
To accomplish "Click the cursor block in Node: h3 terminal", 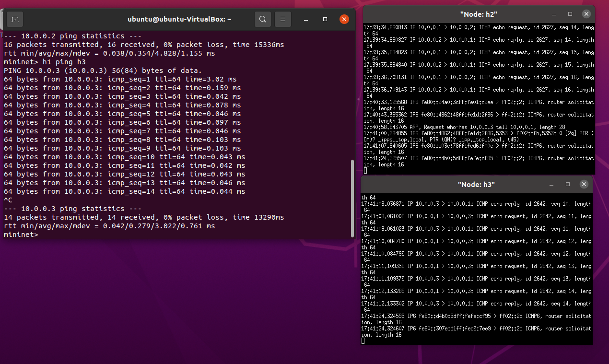I will [363, 341].
